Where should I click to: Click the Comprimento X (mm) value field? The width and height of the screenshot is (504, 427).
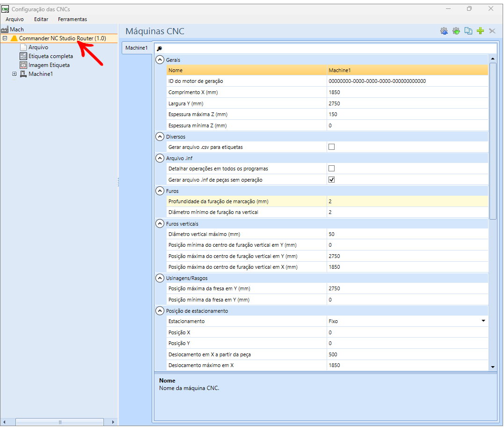[x=407, y=92]
